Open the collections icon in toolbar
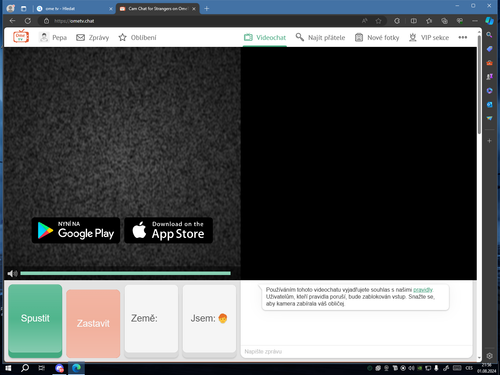Screen dimensions: 500x375 pyautogui.click(x=444, y=21)
